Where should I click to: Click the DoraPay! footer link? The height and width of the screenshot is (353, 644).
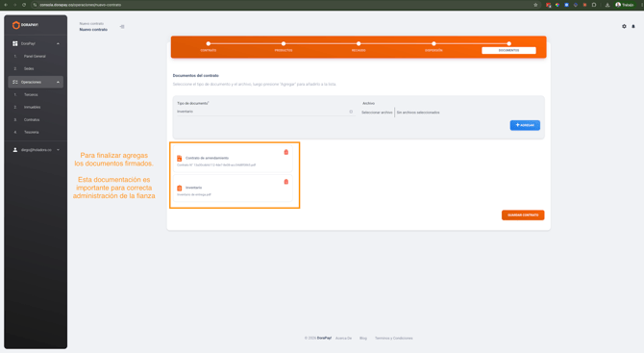(x=324, y=339)
